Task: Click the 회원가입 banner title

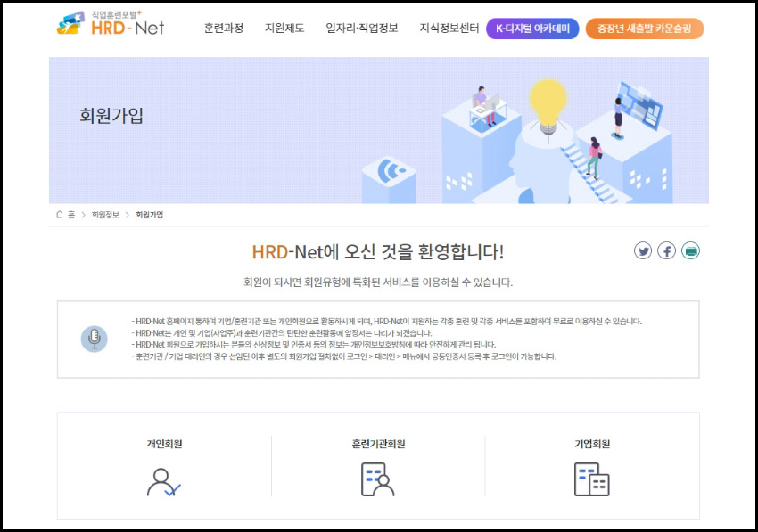Action: tap(111, 116)
